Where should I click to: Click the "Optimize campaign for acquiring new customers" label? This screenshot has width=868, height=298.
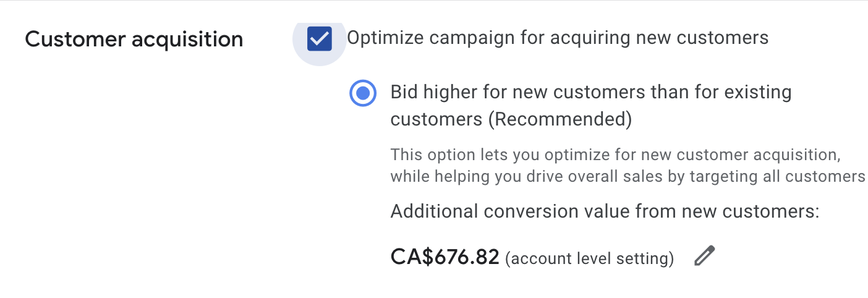pos(557,38)
